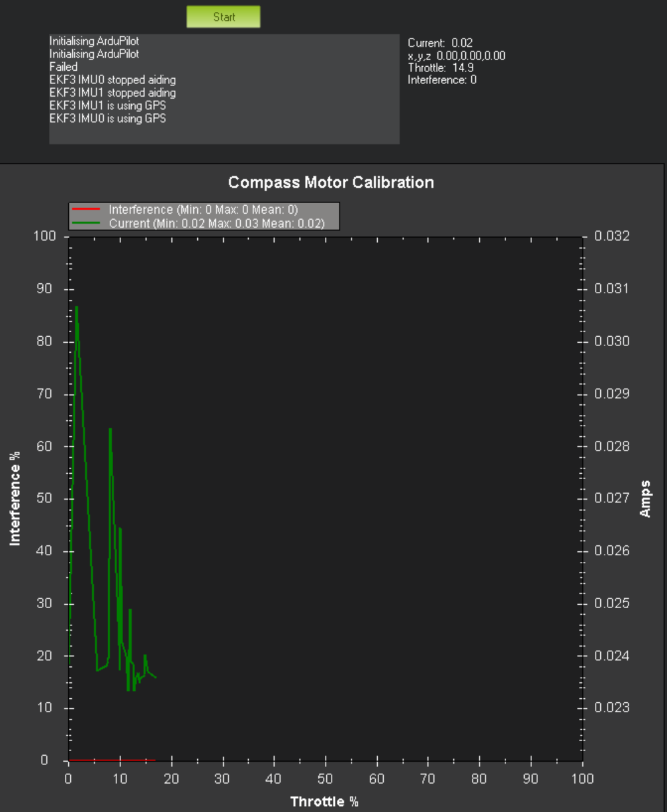Viewport: 667px width, 812px height.
Task: Click the highest peak of green current curve
Action: [x=77, y=307]
